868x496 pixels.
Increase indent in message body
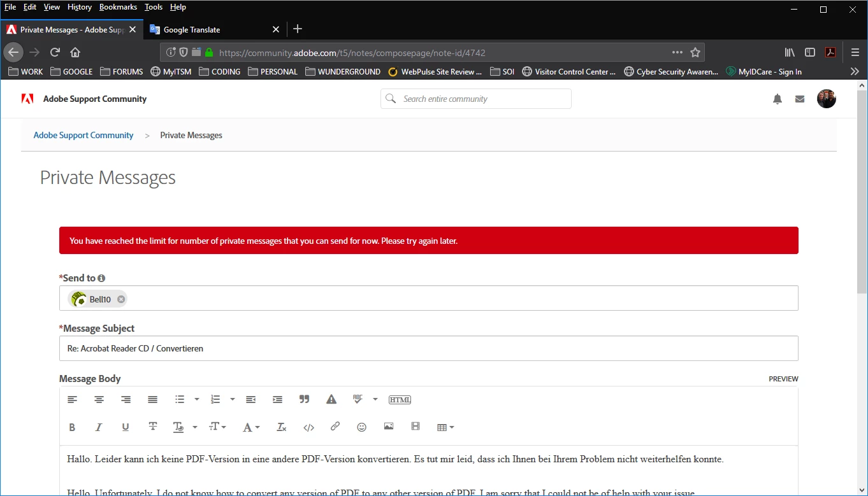pos(278,400)
